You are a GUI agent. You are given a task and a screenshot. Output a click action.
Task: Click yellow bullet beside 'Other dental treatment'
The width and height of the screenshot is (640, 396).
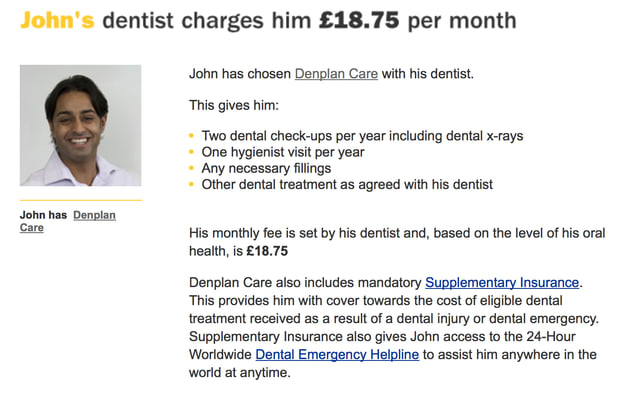click(191, 184)
